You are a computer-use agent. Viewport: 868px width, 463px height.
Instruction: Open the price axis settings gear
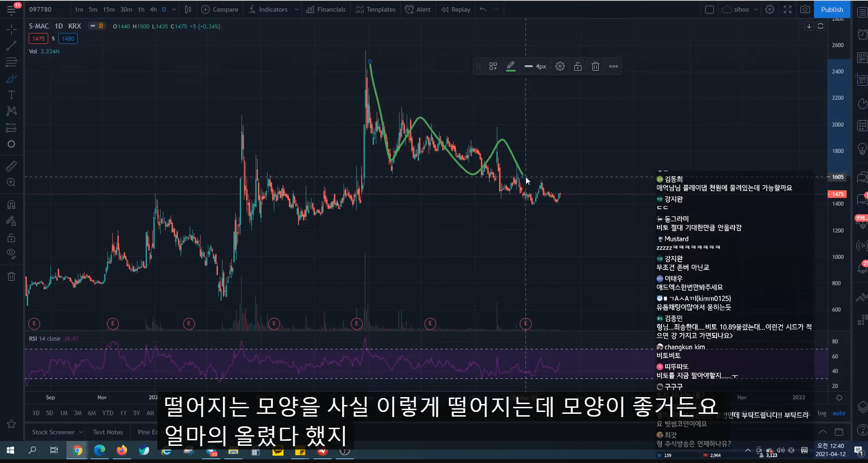(839, 398)
